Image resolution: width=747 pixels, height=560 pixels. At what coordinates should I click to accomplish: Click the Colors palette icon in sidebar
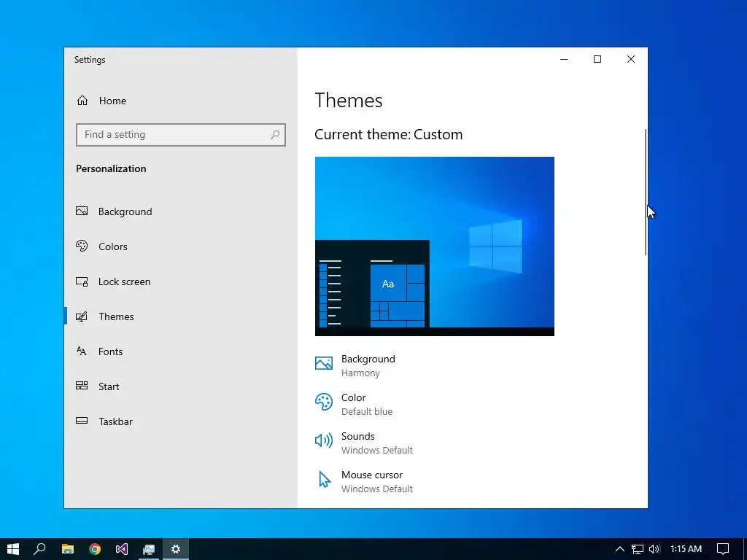82,246
